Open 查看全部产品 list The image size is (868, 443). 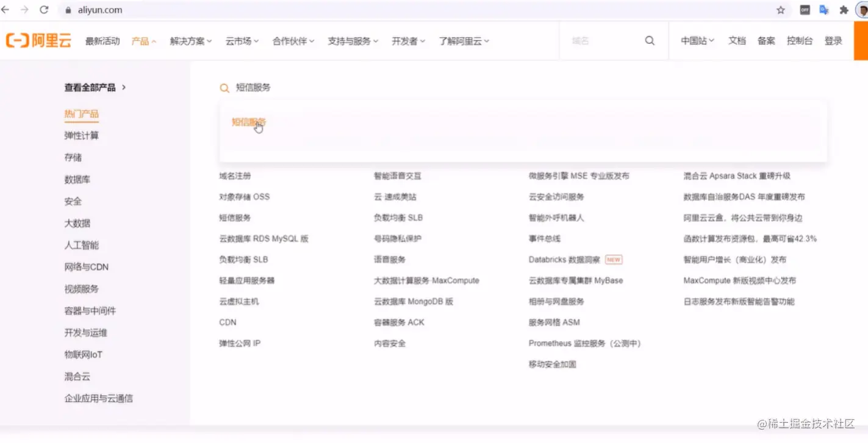(x=96, y=87)
